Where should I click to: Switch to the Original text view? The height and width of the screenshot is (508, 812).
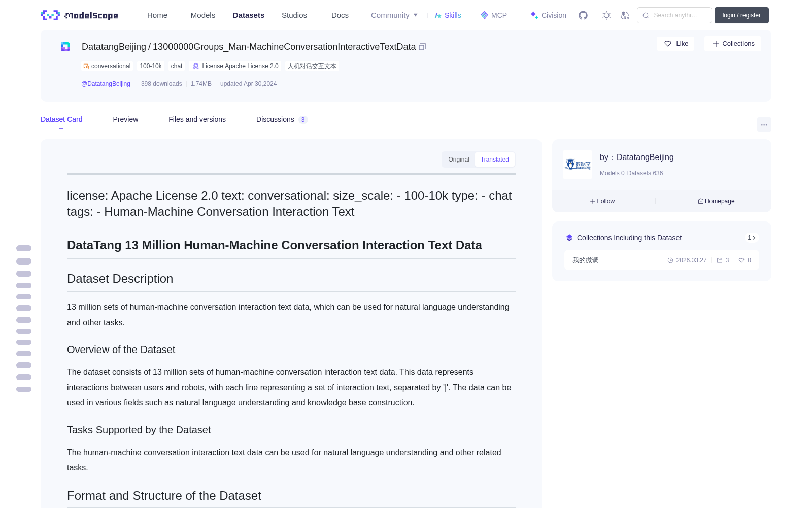tap(459, 160)
